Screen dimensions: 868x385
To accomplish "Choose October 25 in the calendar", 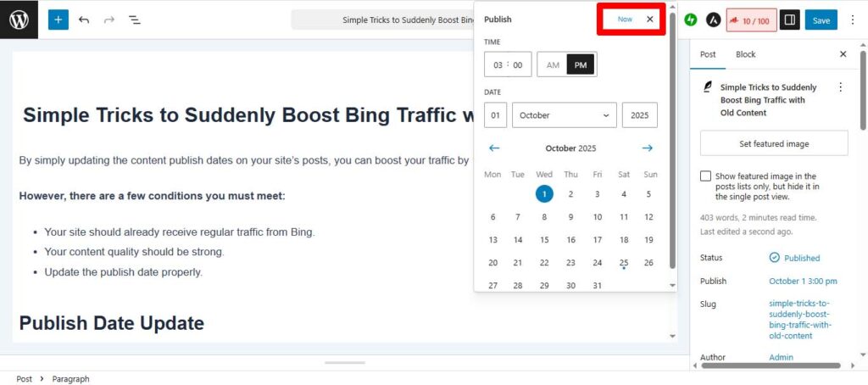I will coord(624,263).
